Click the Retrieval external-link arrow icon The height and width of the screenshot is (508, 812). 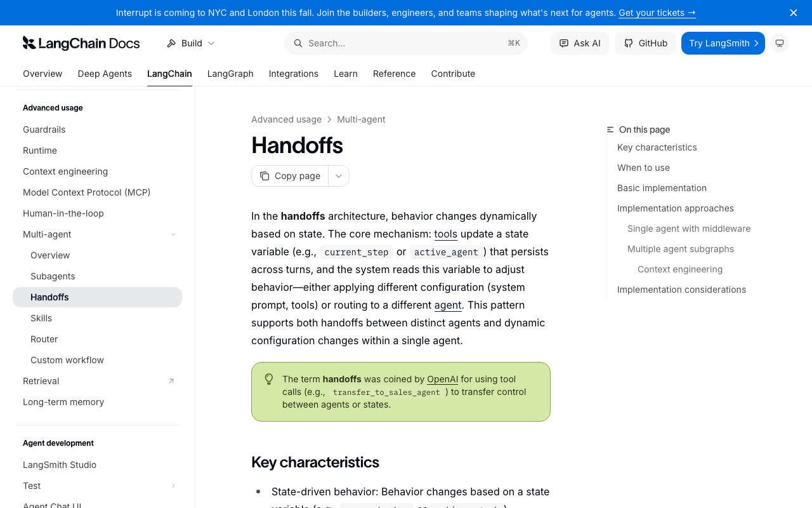pyautogui.click(x=171, y=381)
